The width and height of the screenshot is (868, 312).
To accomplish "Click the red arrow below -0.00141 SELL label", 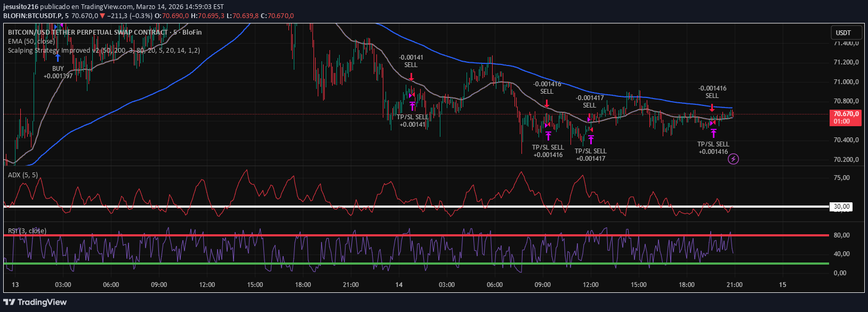I will (x=411, y=77).
